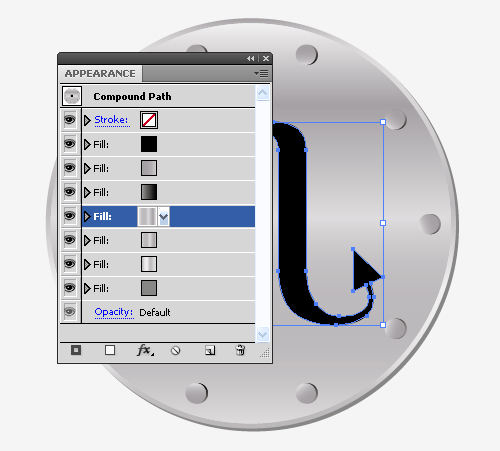
Task: Collapse the panel with the double-arrow icon
Action: pyautogui.click(x=251, y=59)
